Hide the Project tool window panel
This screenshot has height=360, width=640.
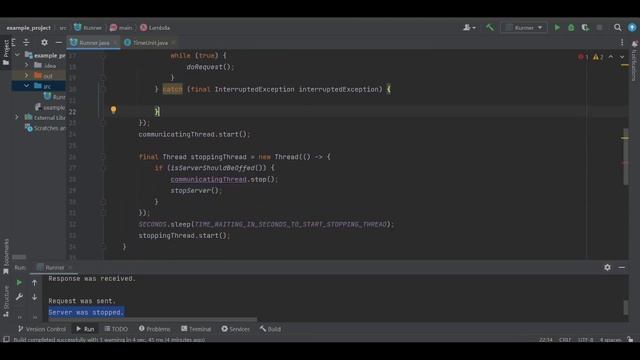point(58,42)
